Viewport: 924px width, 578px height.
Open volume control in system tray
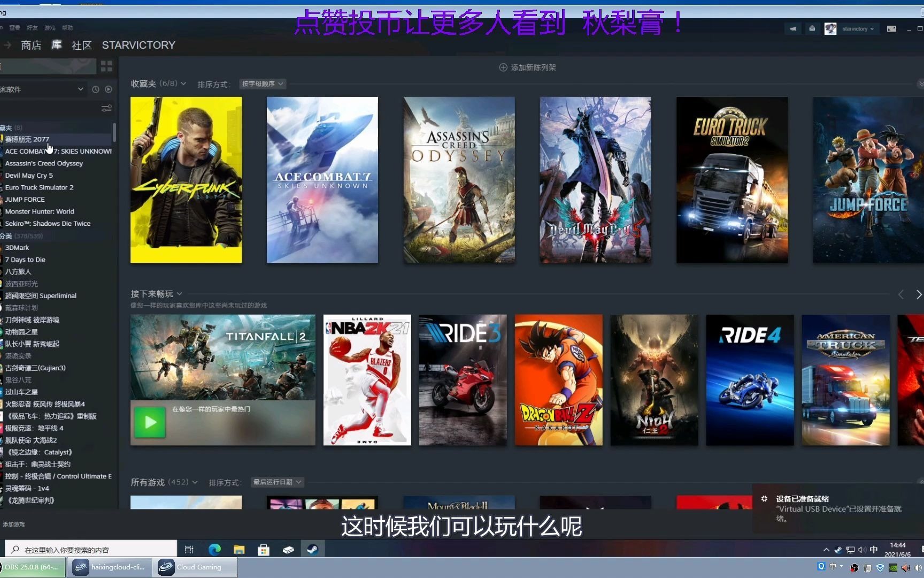(x=861, y=550)
